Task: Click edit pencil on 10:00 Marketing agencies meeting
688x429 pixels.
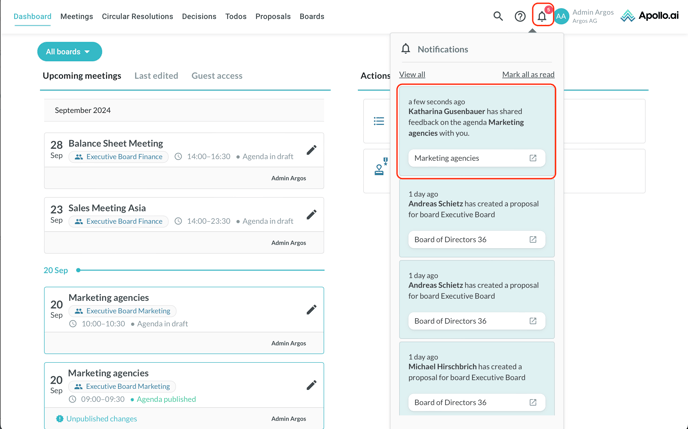Action: 311,310
